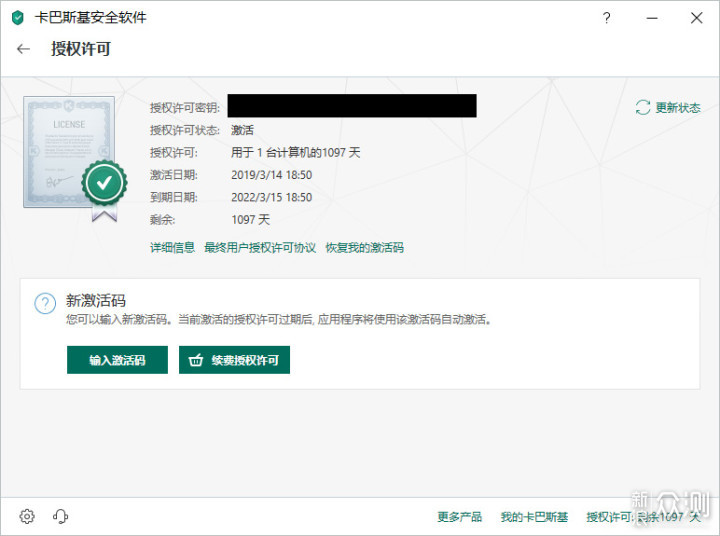Open the 我的卡巴斯基 link
The image size is (720, 536).
pos(534,517)
